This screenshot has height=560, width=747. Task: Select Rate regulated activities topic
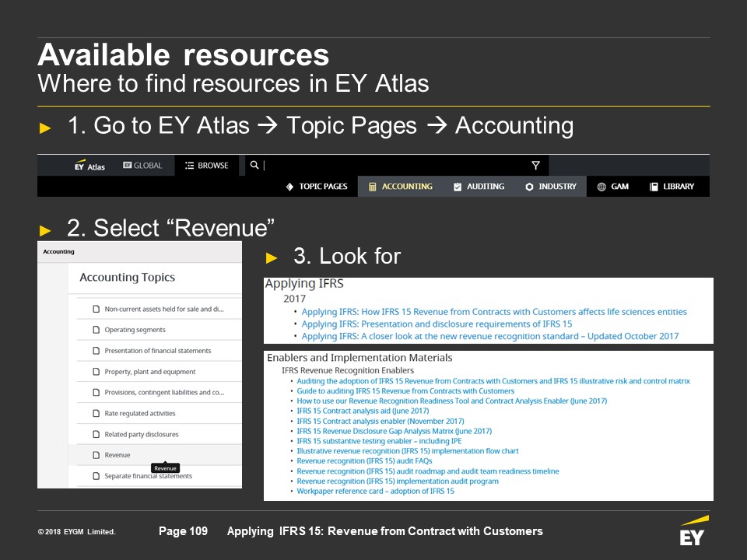140,413
